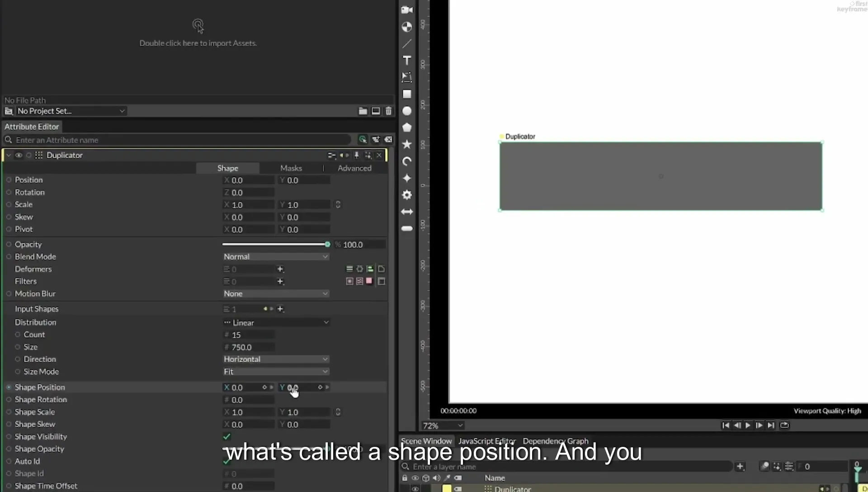Jump to first frame button
Image resolution: width=868 pixels, height=492 pixels.
(726, 425)
